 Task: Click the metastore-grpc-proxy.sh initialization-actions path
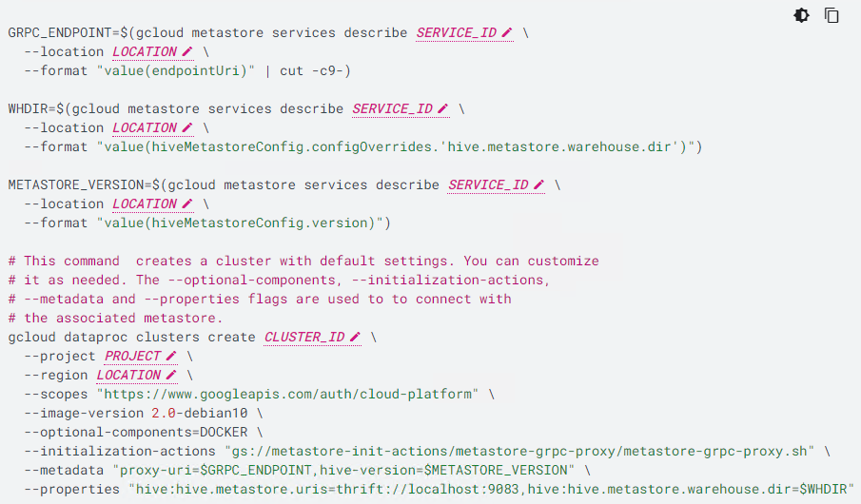coord(519,451)
